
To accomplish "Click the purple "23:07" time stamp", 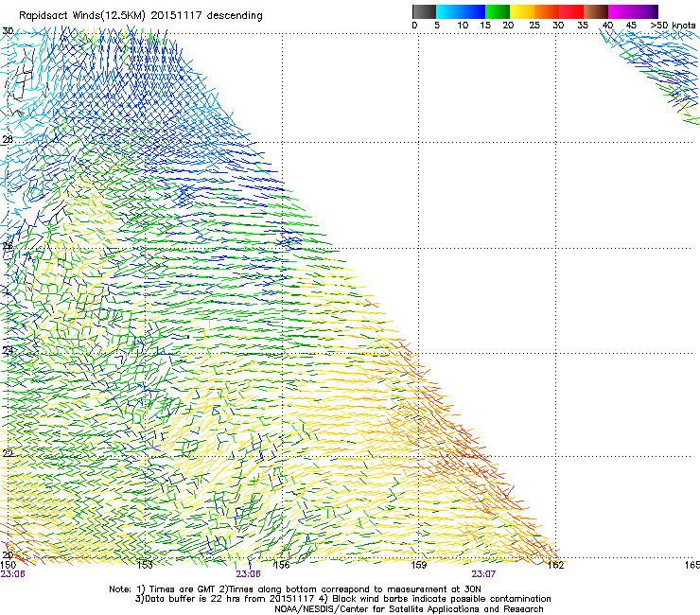I will (483, 574).
